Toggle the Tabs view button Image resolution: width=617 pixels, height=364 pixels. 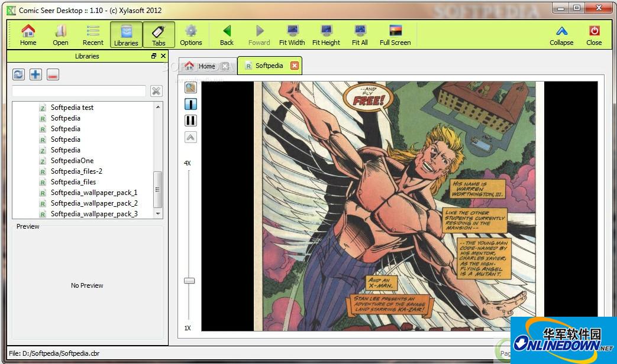[159, 35]
